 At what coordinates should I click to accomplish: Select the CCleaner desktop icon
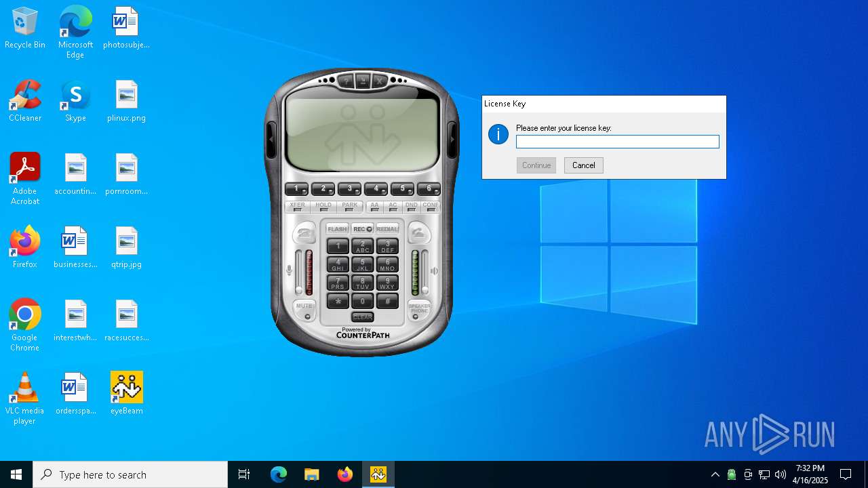(25, 101)
